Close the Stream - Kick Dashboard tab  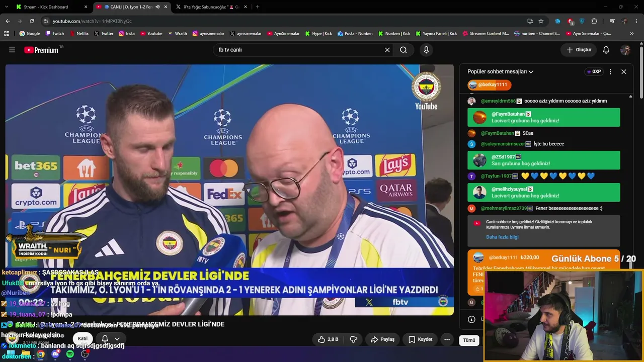click(x=86, y=7)
